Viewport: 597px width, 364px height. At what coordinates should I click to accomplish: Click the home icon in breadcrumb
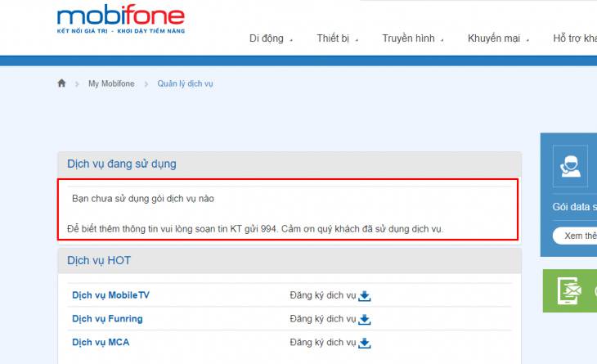point(61,83)
